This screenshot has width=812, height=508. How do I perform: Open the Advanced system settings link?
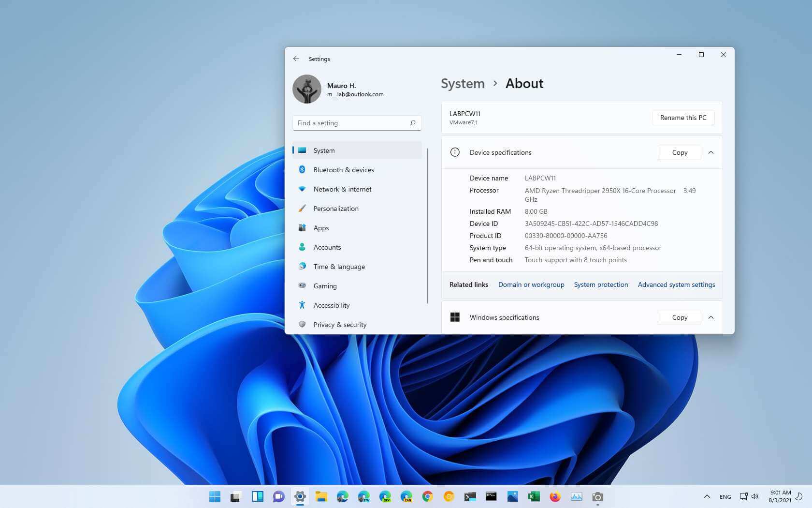(x=676, y=284)
